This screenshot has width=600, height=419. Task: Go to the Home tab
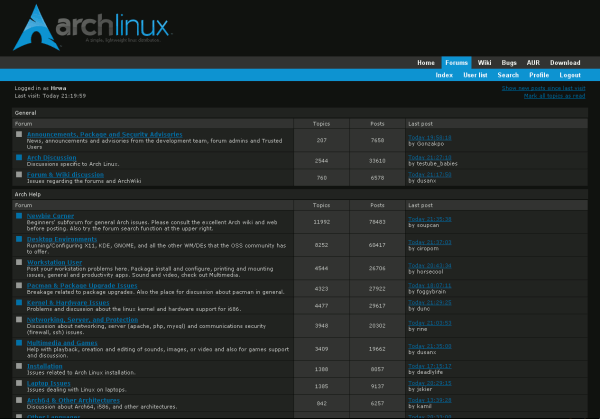(x=426, y=63)
